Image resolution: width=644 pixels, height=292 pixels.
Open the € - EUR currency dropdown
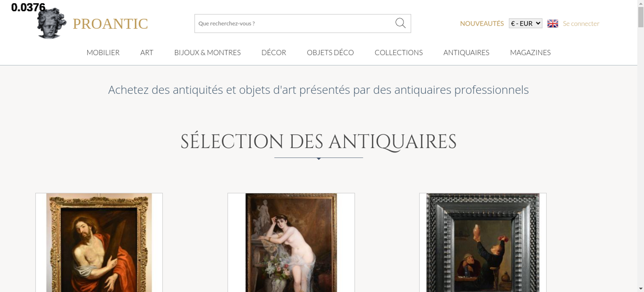526,23
